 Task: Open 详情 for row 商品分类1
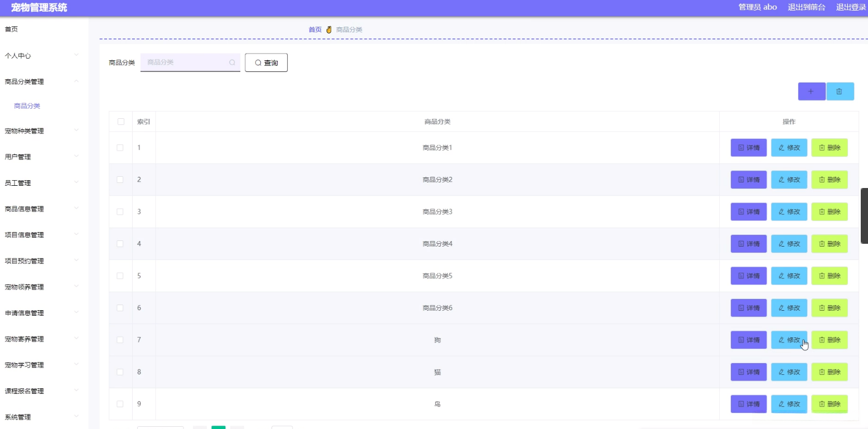pos(749,148)
